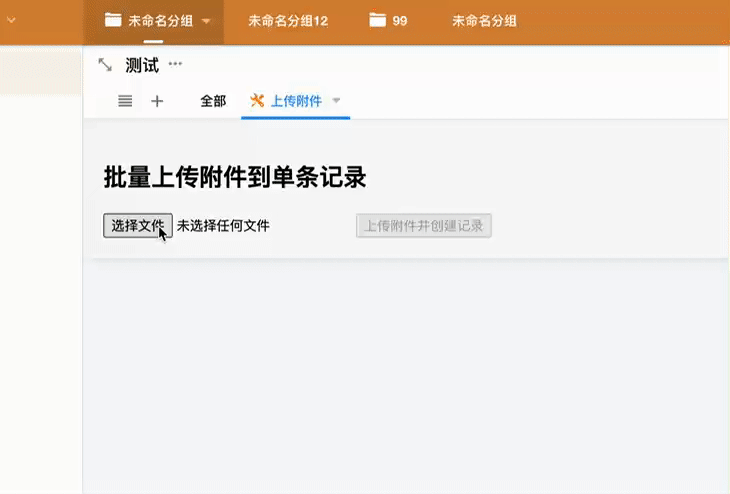Expand the 上传附件 tab dropdown arrow
Image resolution: width=730 pixels, height=494 pixels.
pyautogui.click(x=336, y=101)
